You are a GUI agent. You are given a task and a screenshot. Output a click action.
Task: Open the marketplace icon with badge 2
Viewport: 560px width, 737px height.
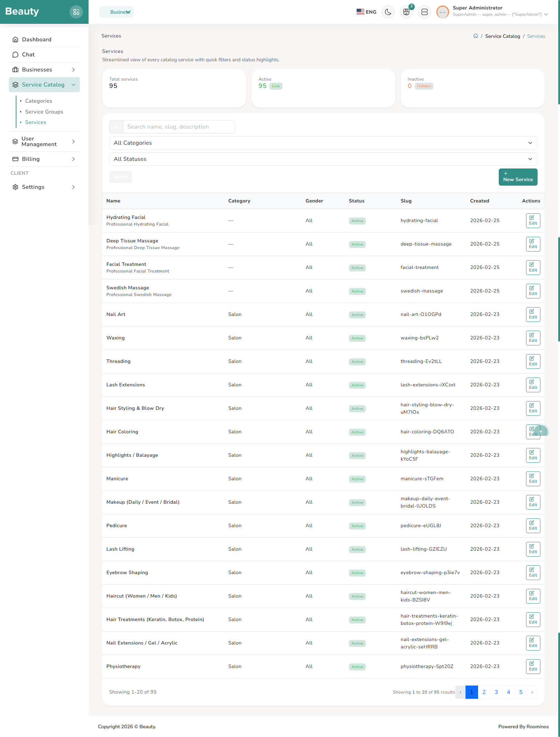tap(406, 12)
